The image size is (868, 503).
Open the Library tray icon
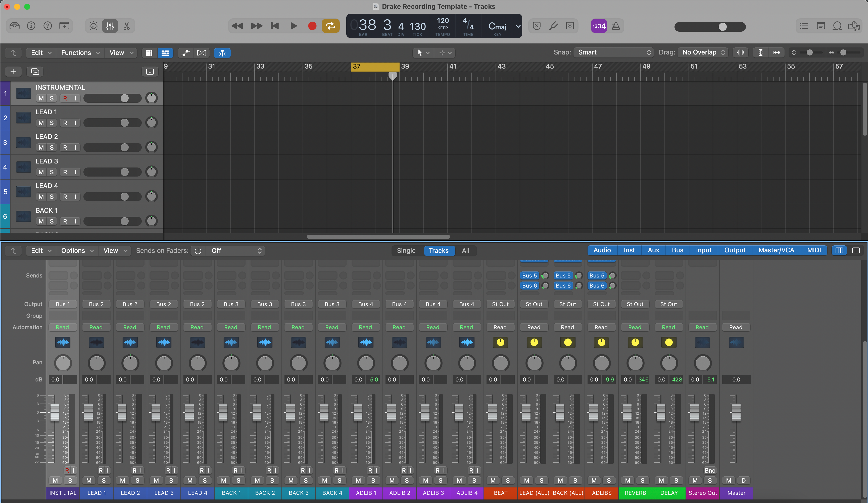click(15, 26)
